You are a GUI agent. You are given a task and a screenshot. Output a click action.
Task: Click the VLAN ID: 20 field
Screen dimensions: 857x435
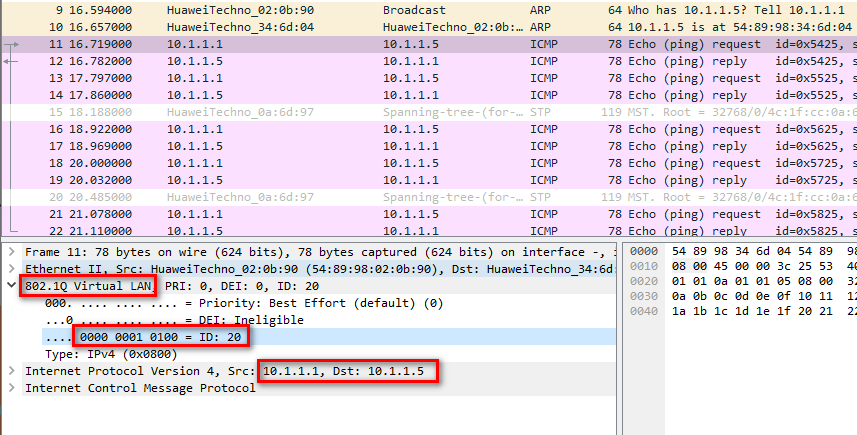tap(329, 337)
